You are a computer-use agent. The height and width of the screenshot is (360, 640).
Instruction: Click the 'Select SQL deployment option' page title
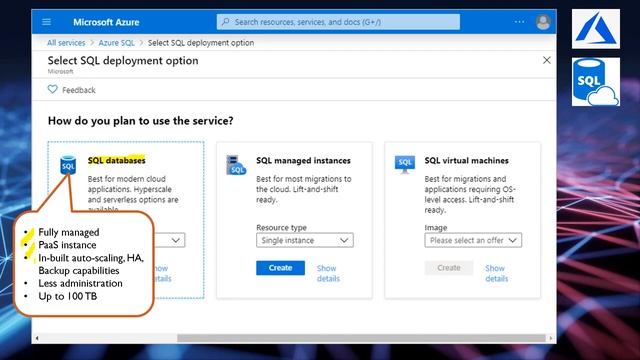123,60
